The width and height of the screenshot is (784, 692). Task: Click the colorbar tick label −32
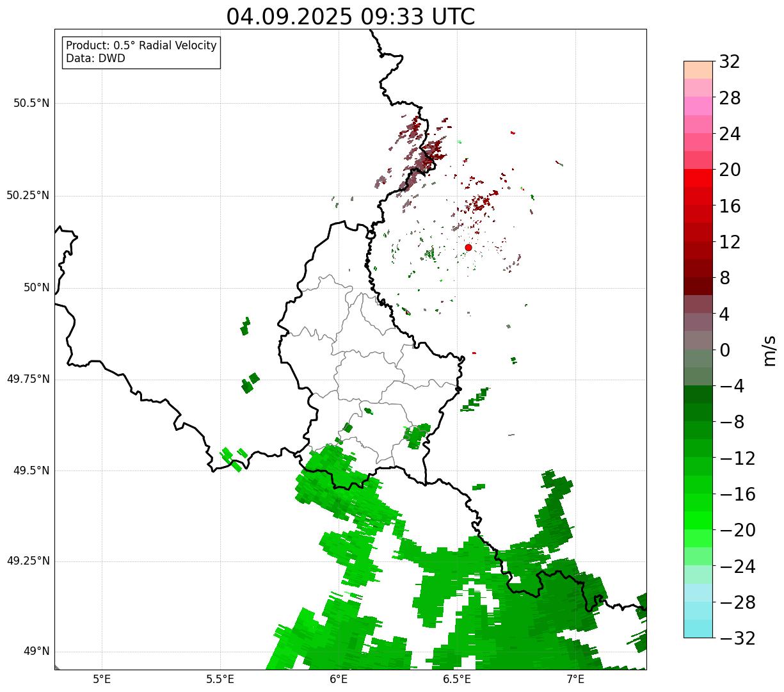pyautogui.click(x=737, y=638)
